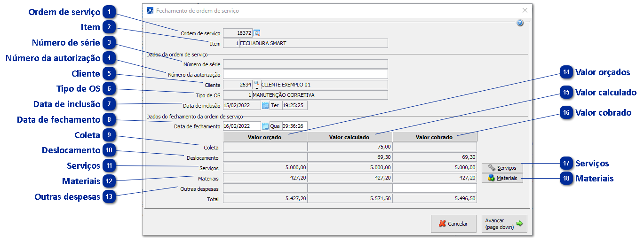644x243 pixels.
Task: Click the Data de fechamento date field
Action: pos(242,126)
